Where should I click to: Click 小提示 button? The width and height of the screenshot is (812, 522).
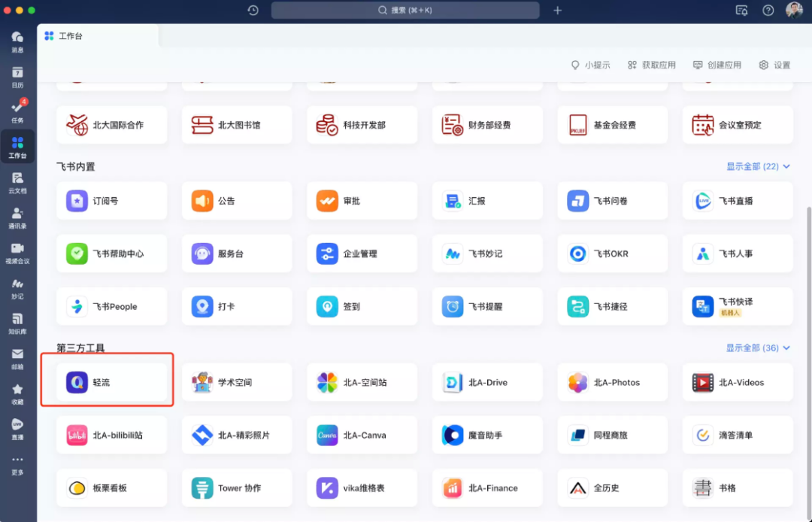(590, 65)
